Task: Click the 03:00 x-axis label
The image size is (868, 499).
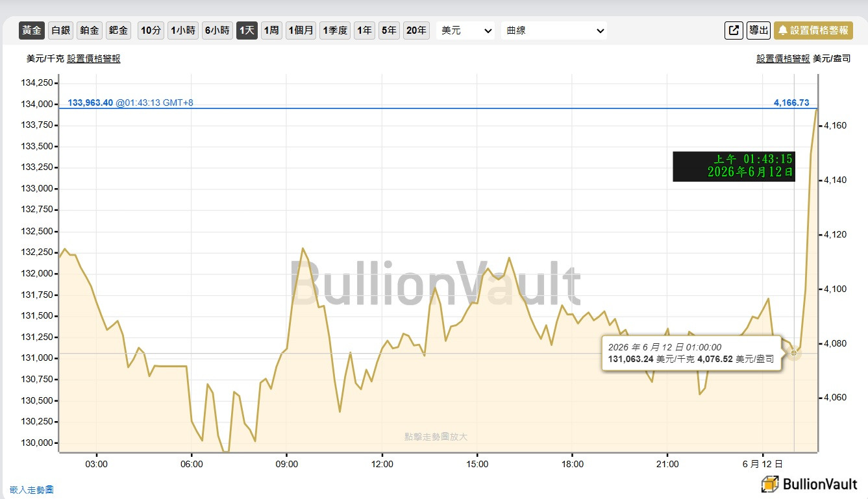Action: (x=96, y=464)
